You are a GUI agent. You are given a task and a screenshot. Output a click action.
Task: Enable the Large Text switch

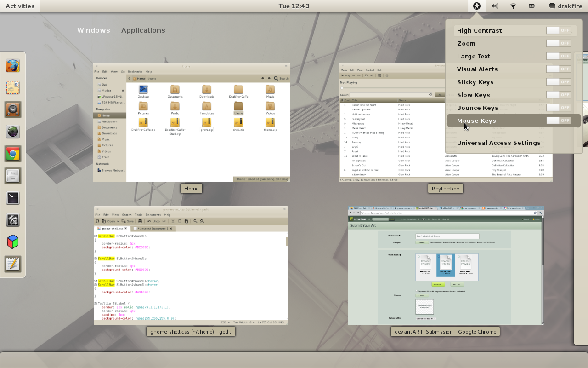click(x=558, y=56)
